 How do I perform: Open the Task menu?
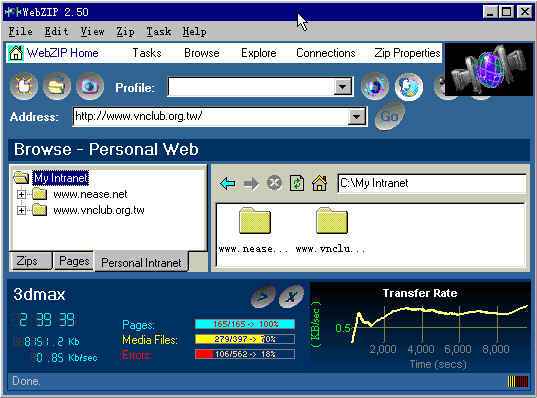pos(159,32)
